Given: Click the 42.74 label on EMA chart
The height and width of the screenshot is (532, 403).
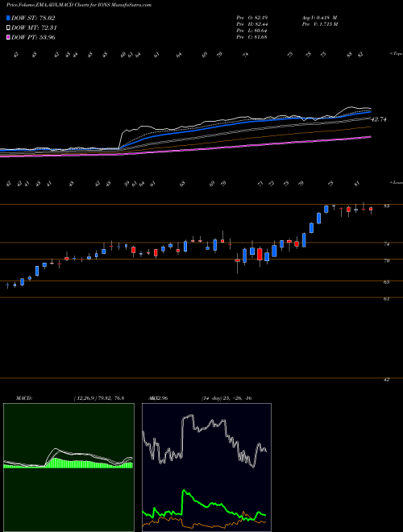Looking at the screenshot, I should pos(380,119).
